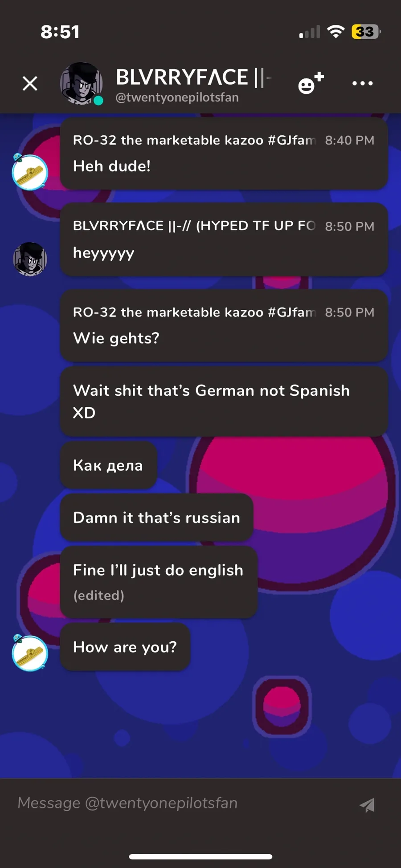Select the edited Fine I'll just do english message
The height and width of the screenshot is (868, 401).
click(x=159, y=582)
